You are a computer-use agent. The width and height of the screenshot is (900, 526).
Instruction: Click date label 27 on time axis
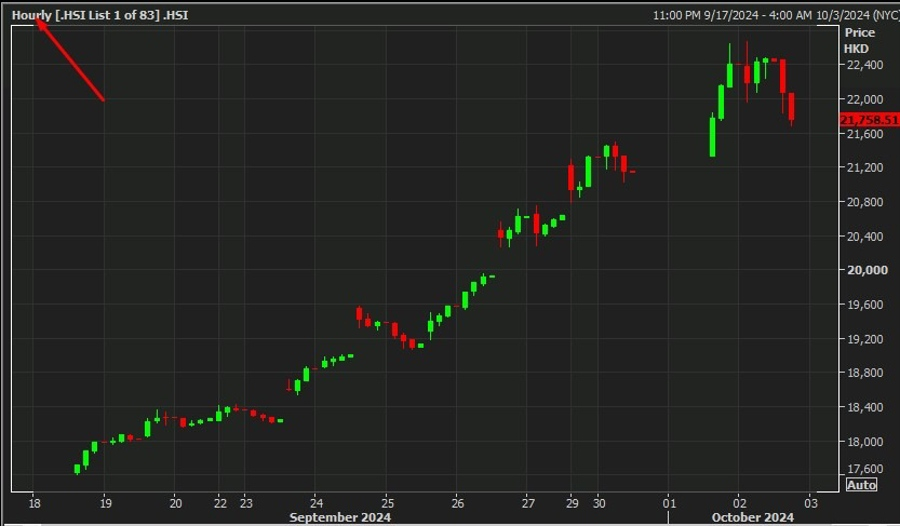[528, 504]
